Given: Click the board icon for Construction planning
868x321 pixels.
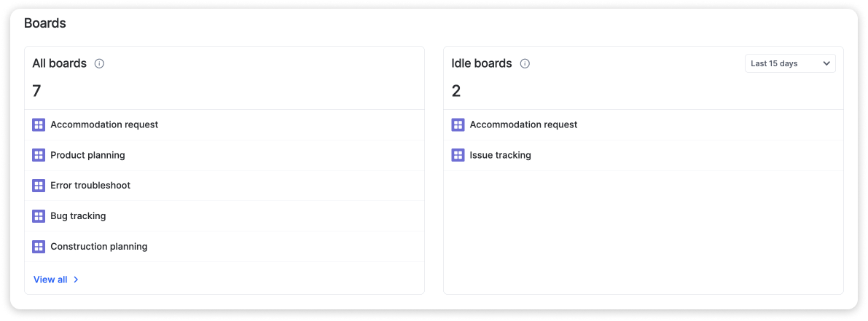Looking at the screenshot, I should click(x=39, y=247).
